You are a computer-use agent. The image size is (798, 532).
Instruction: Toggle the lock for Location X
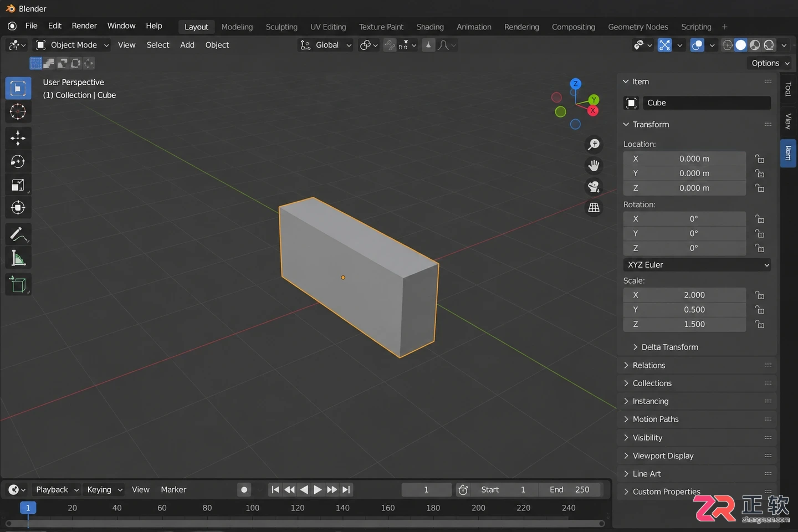(760, 159)
